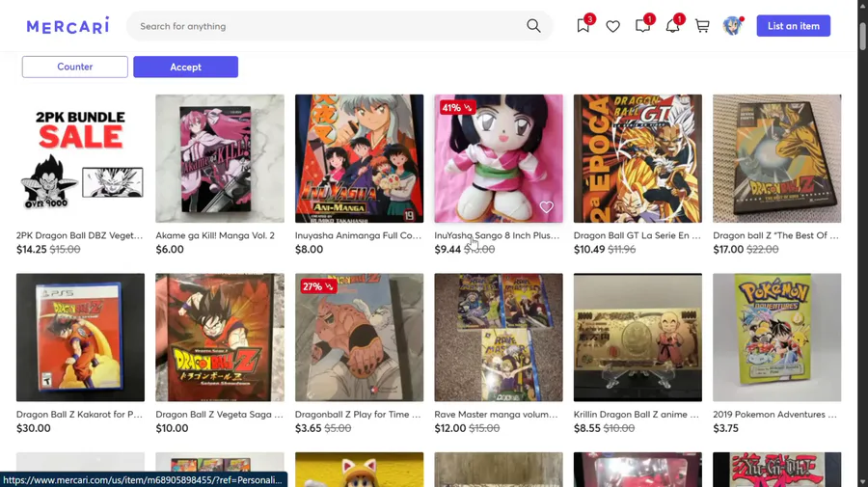The width and height of the screenshot is (868, 487).
Task: Open the likes heart icon
Action: click(612, 26)
